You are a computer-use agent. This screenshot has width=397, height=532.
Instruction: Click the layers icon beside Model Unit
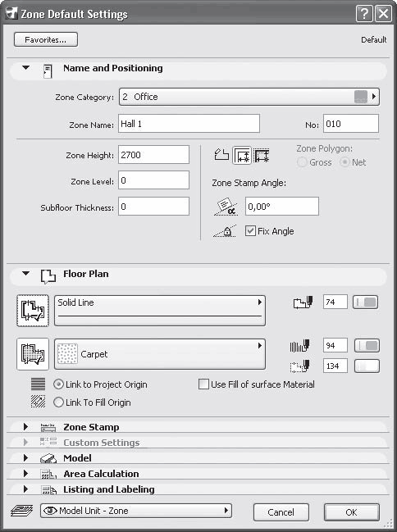coord(21,511)
